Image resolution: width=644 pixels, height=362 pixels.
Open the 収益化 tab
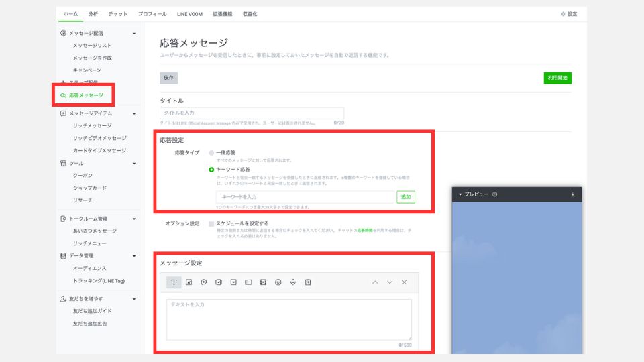(x=250, y=14)
